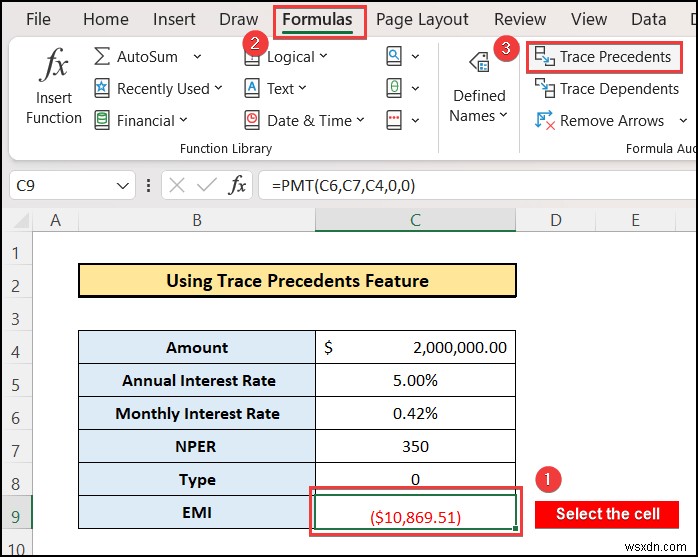The width and height of the screenshot is (698, 557).
Task: Expand the Date & Time dropdown arrow
Action: click(361, 120)
